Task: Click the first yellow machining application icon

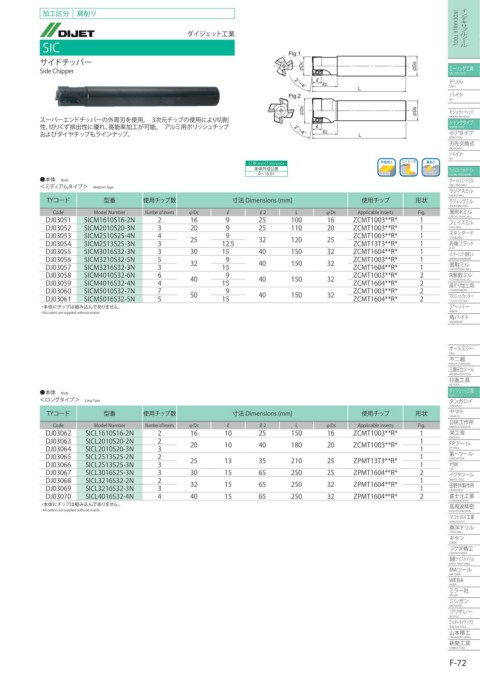Action: [386, 167]
